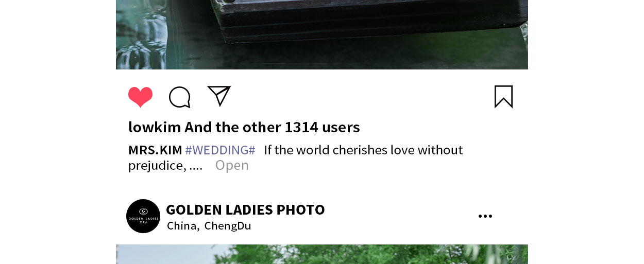Open GOLDEN LADIES PHOTO account name

tap(245, 210)
